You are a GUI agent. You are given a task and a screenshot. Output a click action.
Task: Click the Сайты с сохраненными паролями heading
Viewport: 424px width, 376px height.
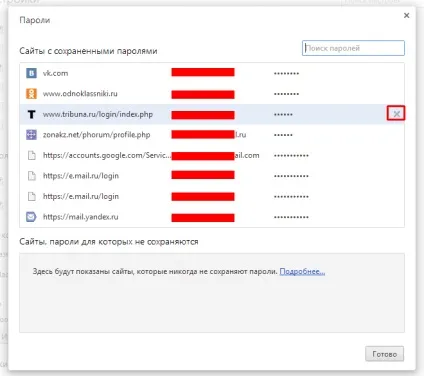click(x=88, y=51)
